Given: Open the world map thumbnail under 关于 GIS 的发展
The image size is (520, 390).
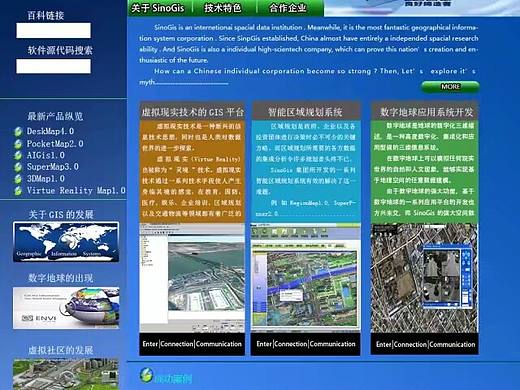Looking at the screenshot, I should click(66, 242).
